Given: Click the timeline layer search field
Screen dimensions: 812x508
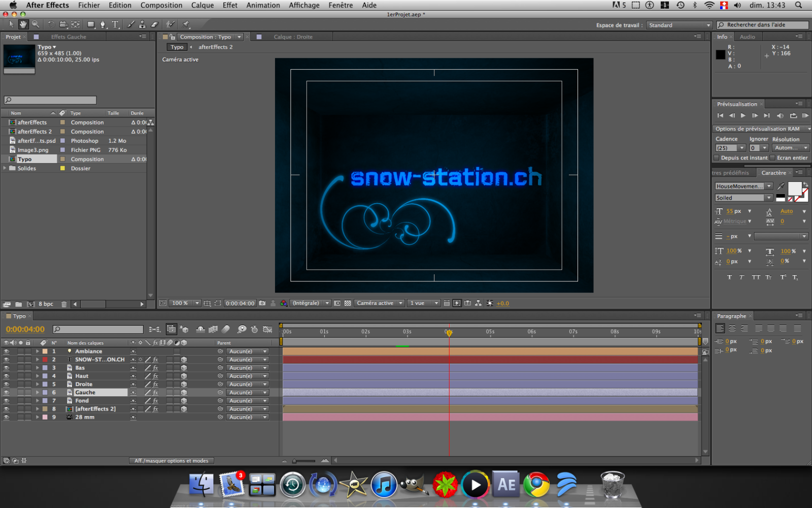Looking at the screenshot, I should 99,329.
